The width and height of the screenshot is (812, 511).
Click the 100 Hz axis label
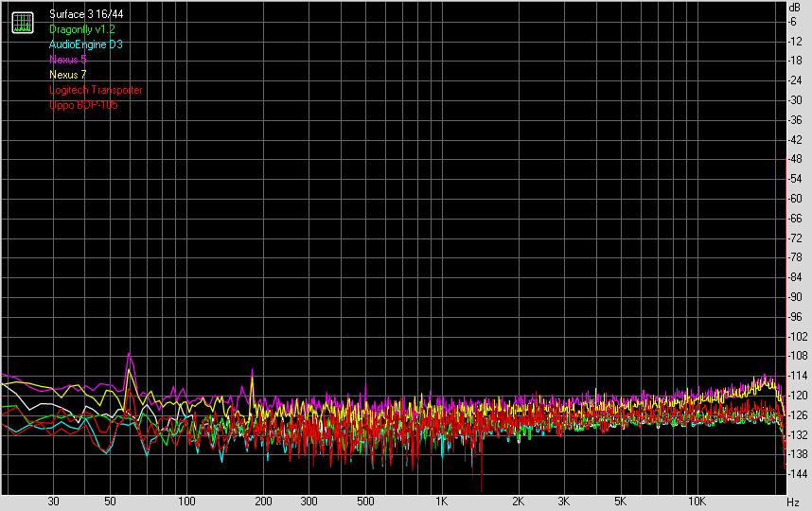coord(187,502)
